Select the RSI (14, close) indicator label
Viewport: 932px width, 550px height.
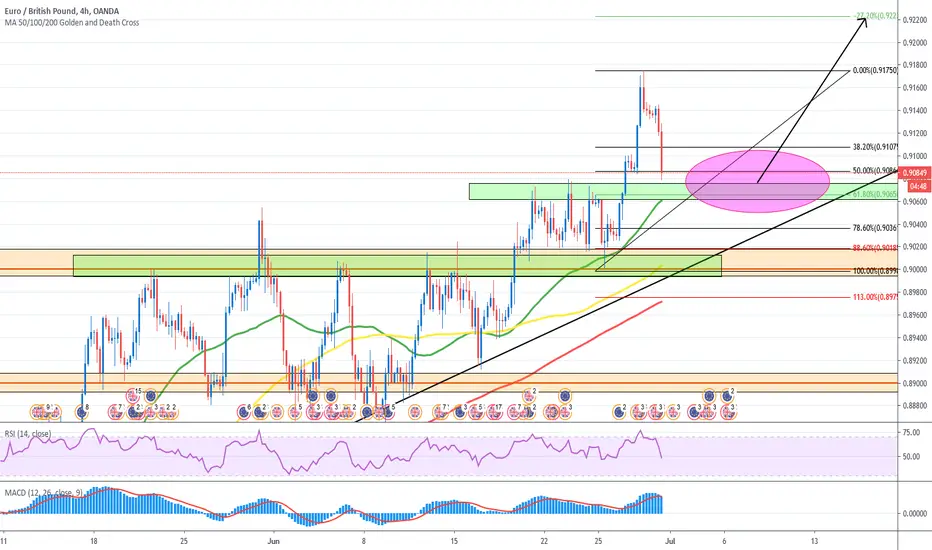pyautogui.click(x=28, y=434)
